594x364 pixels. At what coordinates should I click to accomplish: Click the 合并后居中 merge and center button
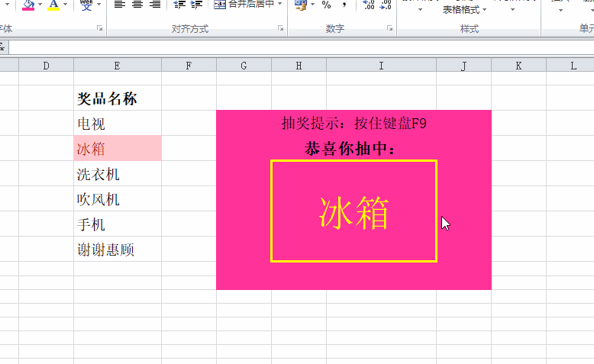pos(244,5)
